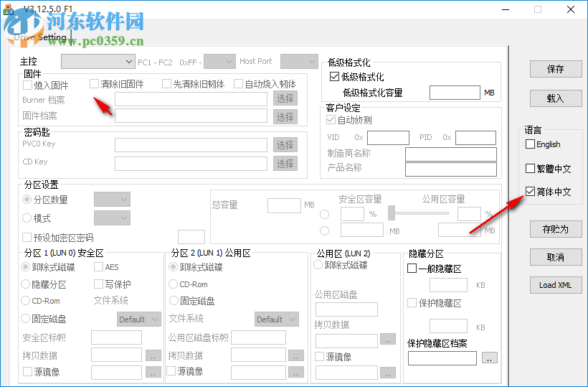Click the 总容量 MB field
This screenshot has width=588, height=387.
[x=284, y=205]
